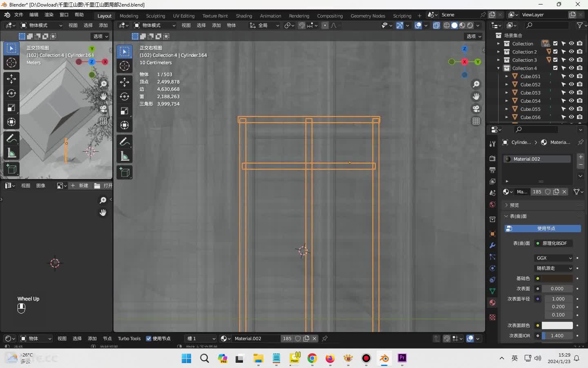Expand Collection 2 in outliner
This screenshot has width=588, height=368.
(x=498, y=52)
